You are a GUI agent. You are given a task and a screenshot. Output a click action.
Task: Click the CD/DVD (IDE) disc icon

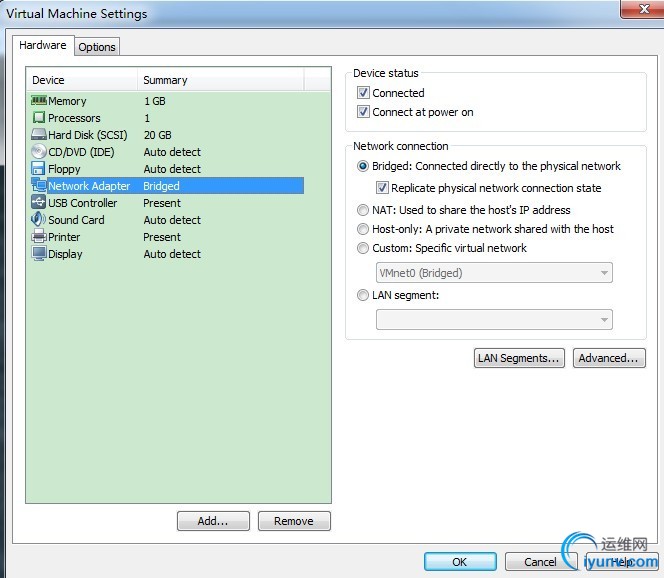pos(39,151)
